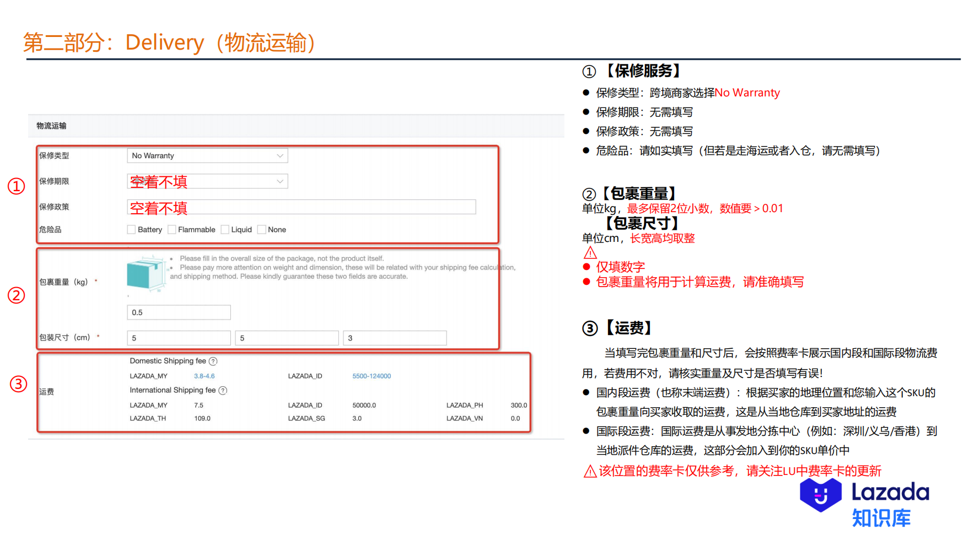This screenshot has height=551, width=980.
Task: Open the 5500-124000 domestic fee link
Action: [371, 376]
